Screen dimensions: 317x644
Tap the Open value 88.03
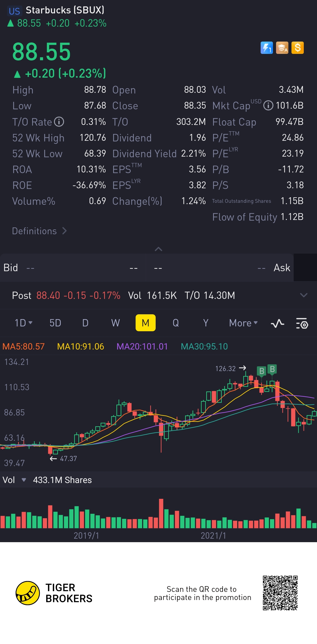tap(195, 90)
